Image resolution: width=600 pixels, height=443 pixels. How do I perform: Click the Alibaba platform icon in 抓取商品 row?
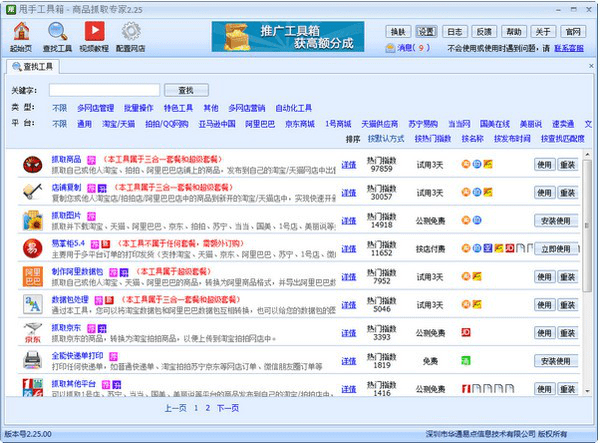coord(488,164)
